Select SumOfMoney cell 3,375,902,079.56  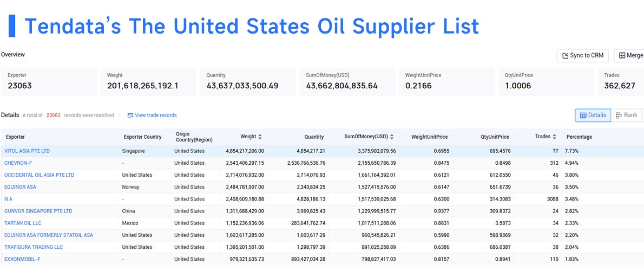(377, 151)
